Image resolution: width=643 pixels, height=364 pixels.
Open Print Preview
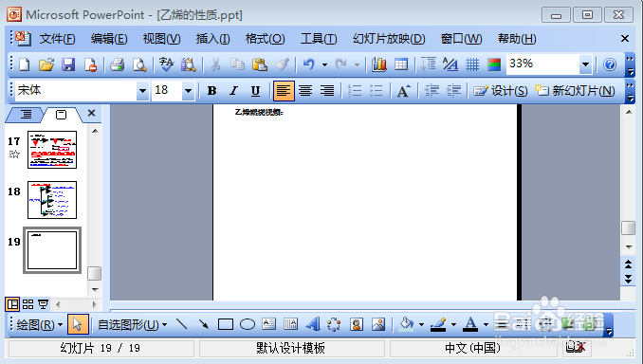[x=139, y=64]
